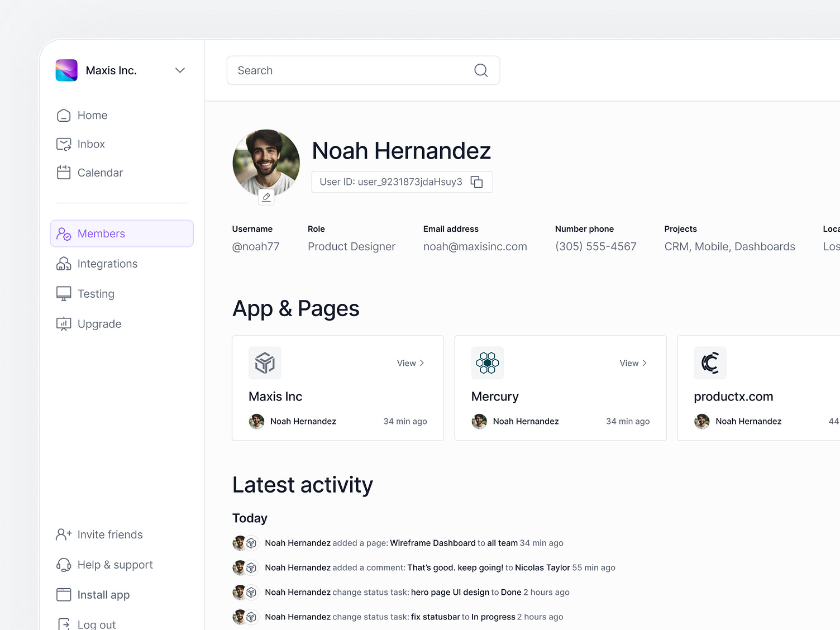
Task: Click the Integrations icon in sidebar
Action: coord(64,264)
